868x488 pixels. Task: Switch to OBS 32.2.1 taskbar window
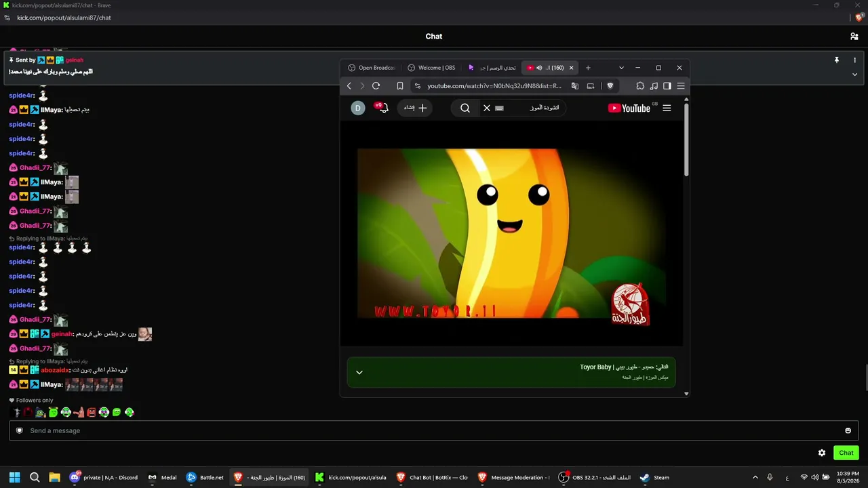595,477
